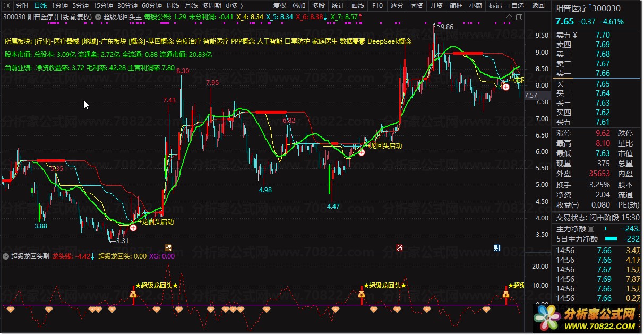The width and height of the screenshot is (644, 335).
Task: Switch to 5分钟 timeframe
Action: point(80,6)
